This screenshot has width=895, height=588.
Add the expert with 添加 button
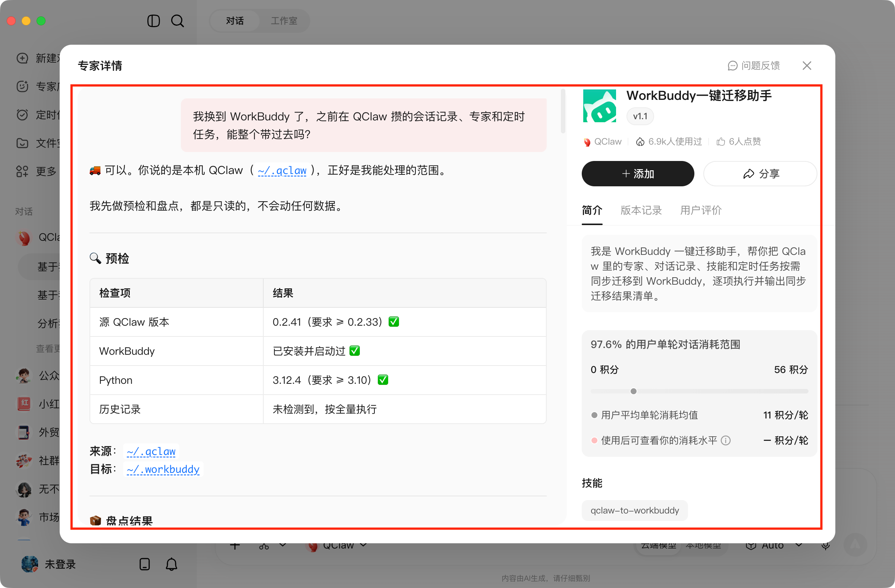638,174
